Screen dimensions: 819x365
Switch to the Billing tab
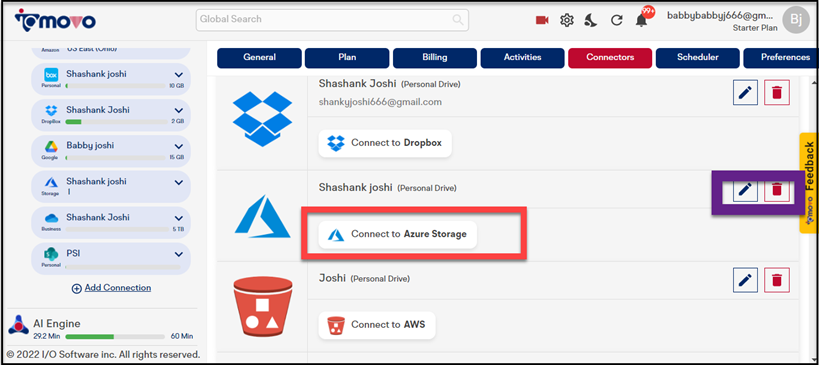(435, 57)
